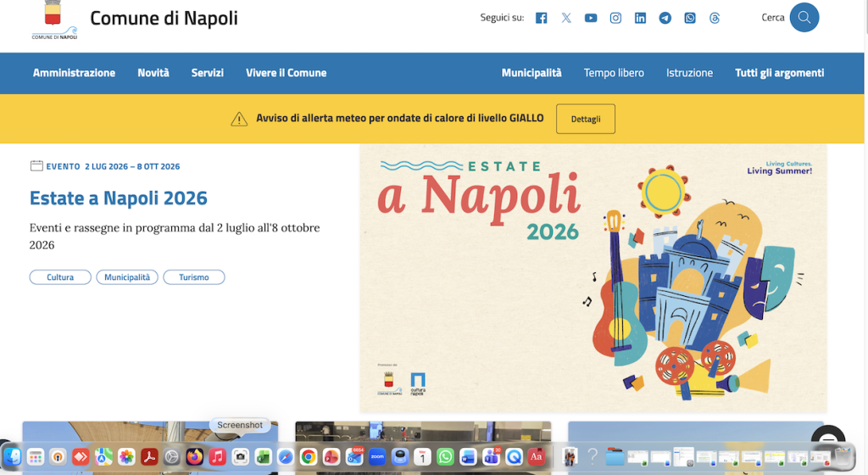Image resolution: width=868 pixels, height=475 pixels.
Task: Open the Servizi menu
Action: 208,73
